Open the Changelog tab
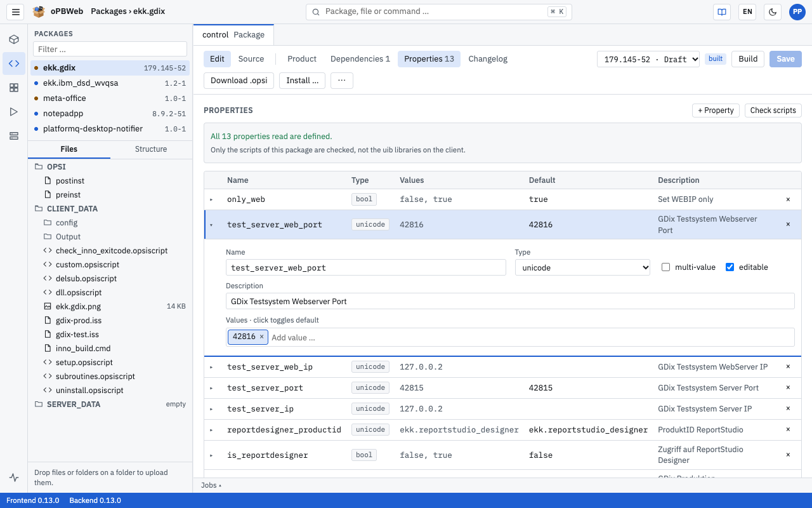 pyautogui.click(x=488, y=59)
